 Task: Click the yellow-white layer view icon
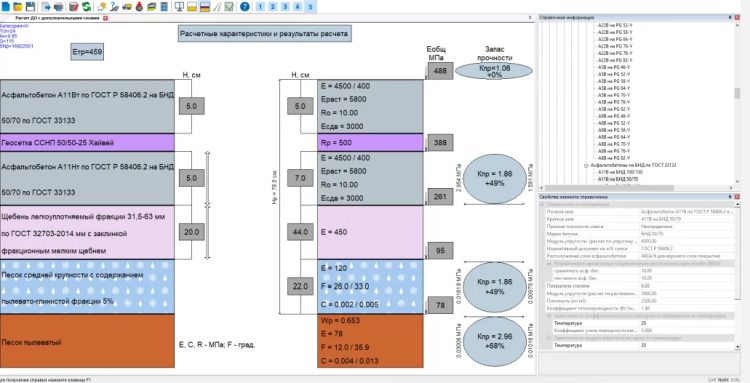pos(192,7)
